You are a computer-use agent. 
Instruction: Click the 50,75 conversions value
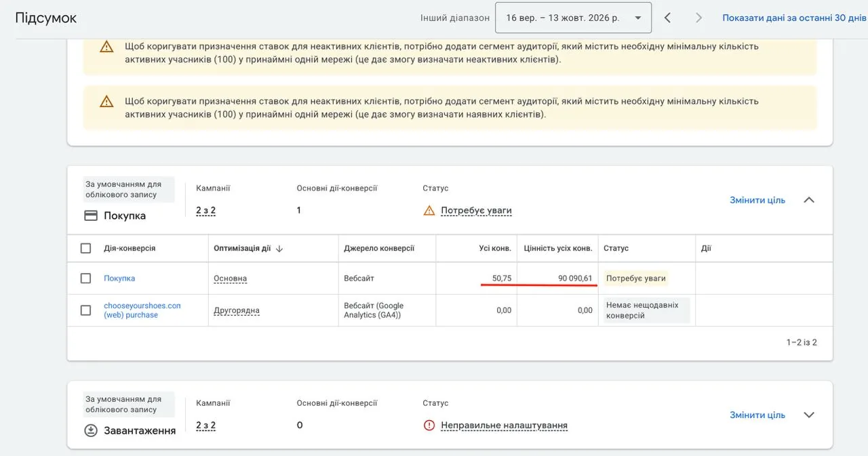(x=502, y=278)
